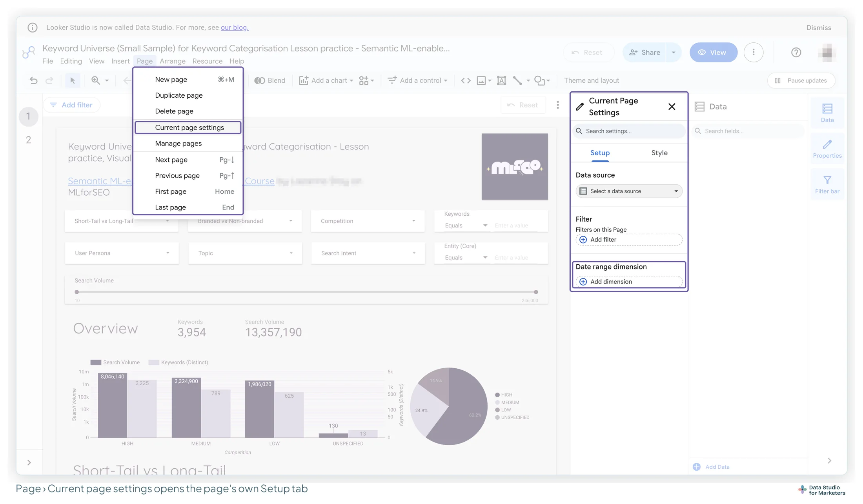Select the line drawing tool
863x504 pixels.
coord(517,80)
